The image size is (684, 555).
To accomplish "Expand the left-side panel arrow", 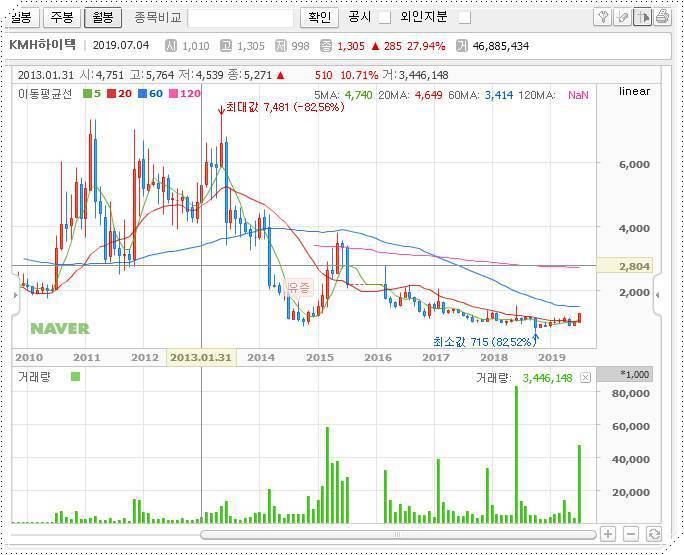I will 16,295.
